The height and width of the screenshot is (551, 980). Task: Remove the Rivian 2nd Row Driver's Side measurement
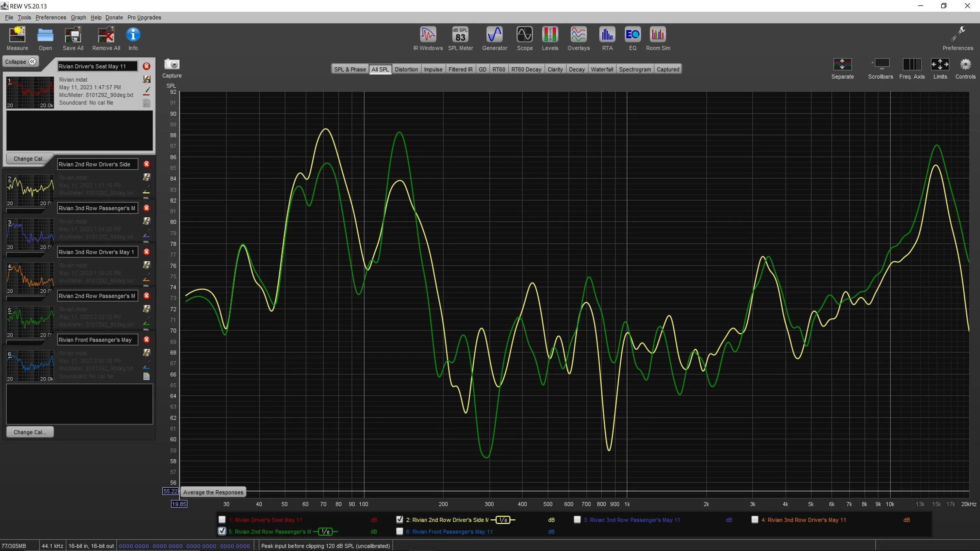coord(146,164)
